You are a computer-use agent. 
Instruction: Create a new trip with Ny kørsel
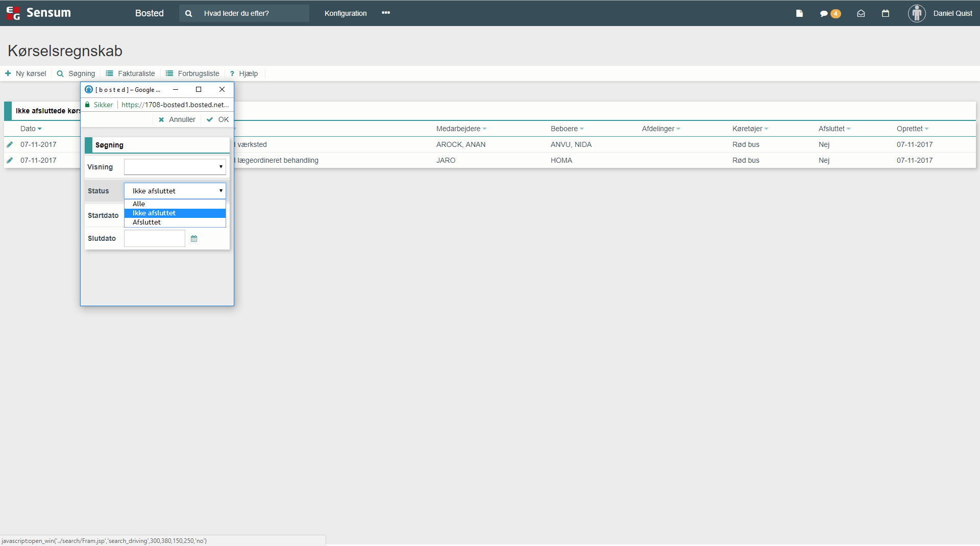(x=26, y=73)
